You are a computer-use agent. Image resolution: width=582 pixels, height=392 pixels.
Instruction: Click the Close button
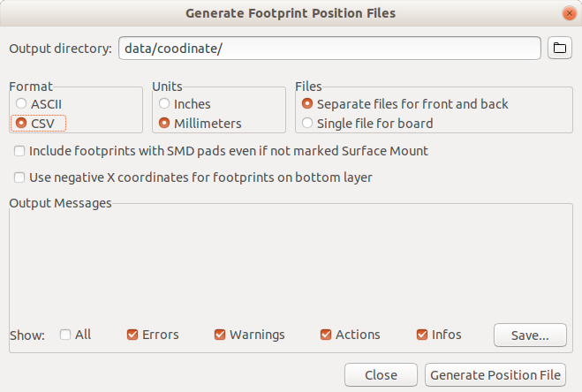coord(381,375)
